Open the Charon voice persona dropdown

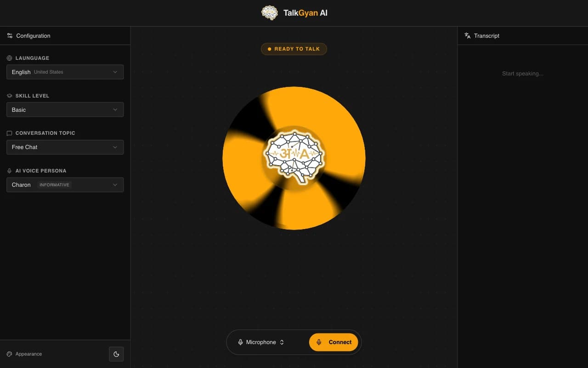pyautogui.click(x=65, y=185)
